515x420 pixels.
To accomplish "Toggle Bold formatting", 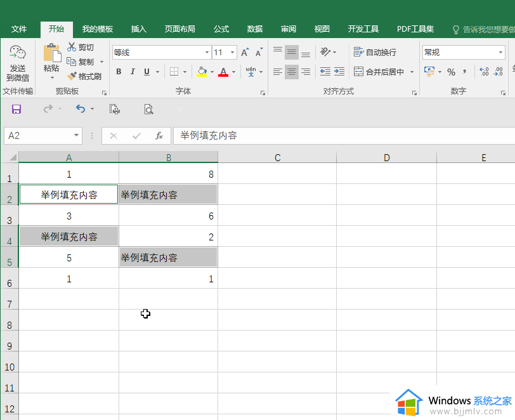I will tap(119, 72).
